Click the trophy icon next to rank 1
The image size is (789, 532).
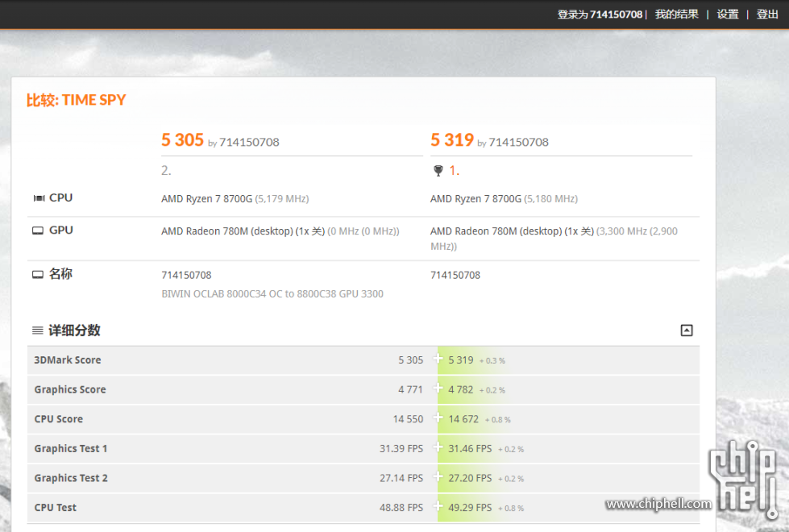tap(438, 171)
